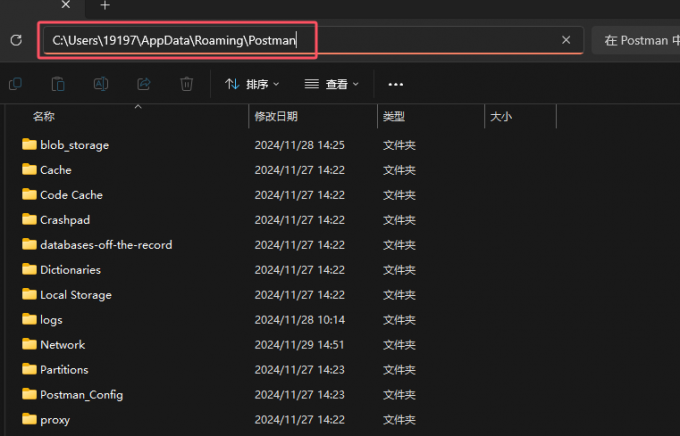Select the Code Cache folder
680x436 pixels.
[x=72, y=195]
